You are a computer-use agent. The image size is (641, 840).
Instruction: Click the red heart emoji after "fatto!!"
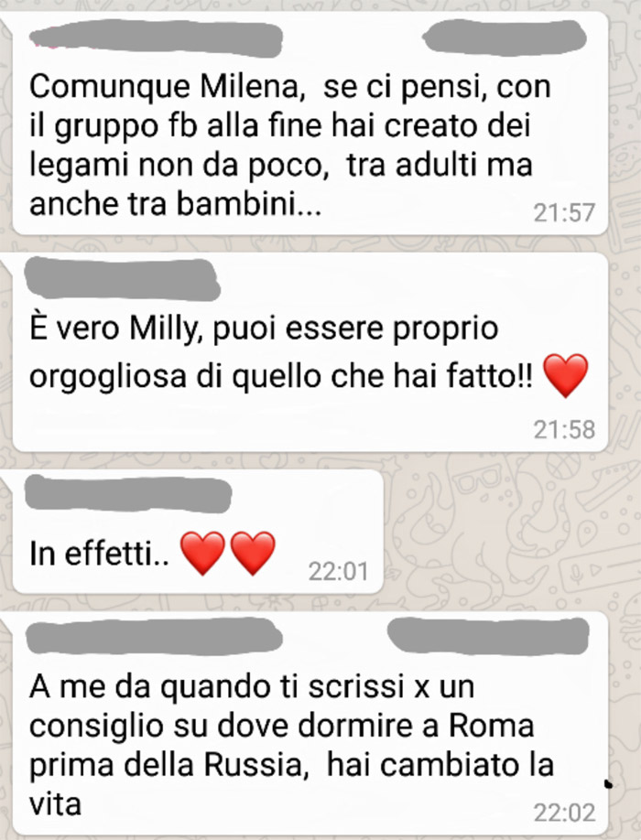coord(565,375)
